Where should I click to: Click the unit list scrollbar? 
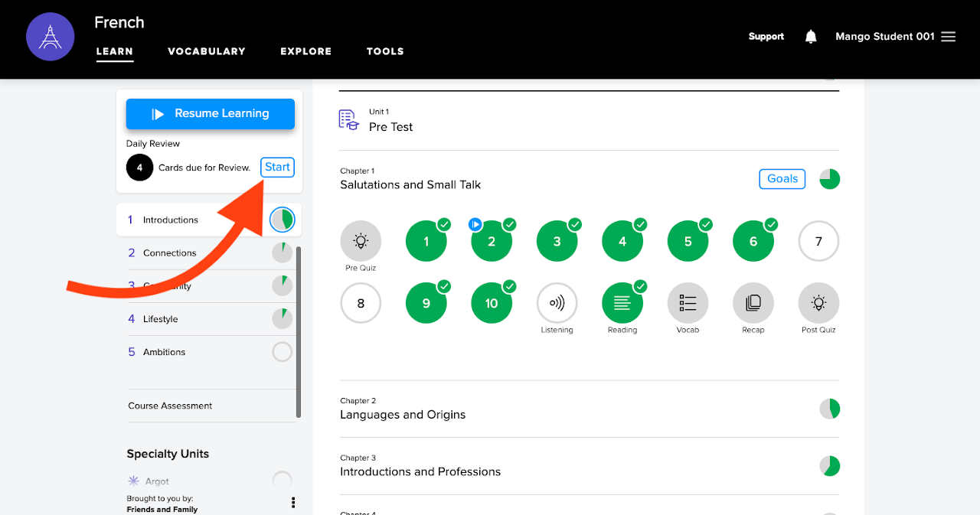(299, 331)
